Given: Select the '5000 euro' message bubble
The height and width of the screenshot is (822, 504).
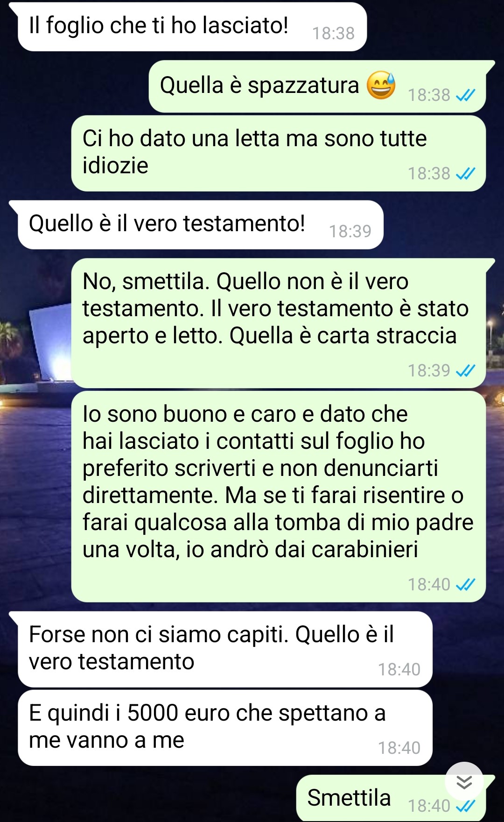Looking at the screenshot, I should [225, 728].
